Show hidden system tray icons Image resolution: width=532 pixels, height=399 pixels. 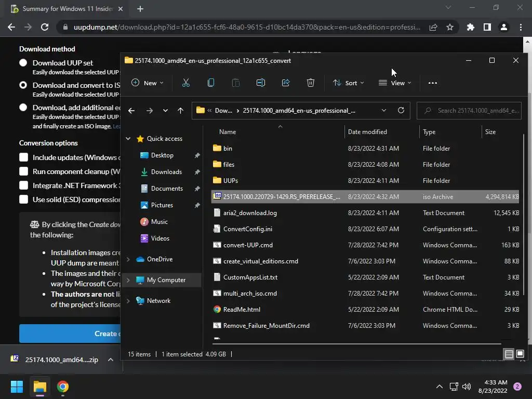tap(440, 387)
